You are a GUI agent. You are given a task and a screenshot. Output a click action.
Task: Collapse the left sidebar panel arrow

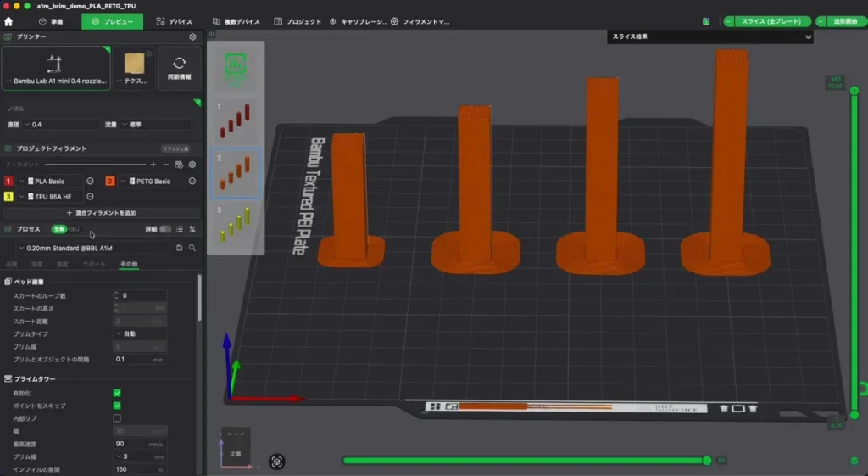click(x=211, y=34)
